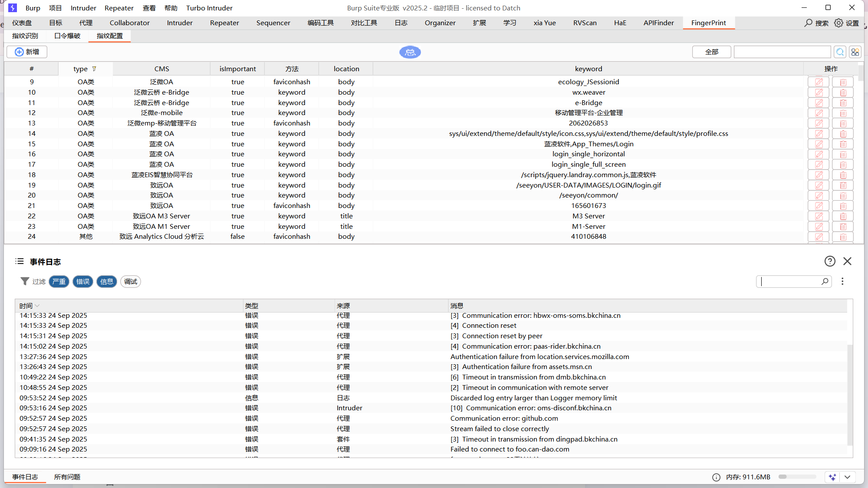Click the type column filter funnel

click(x=94, y=69)
